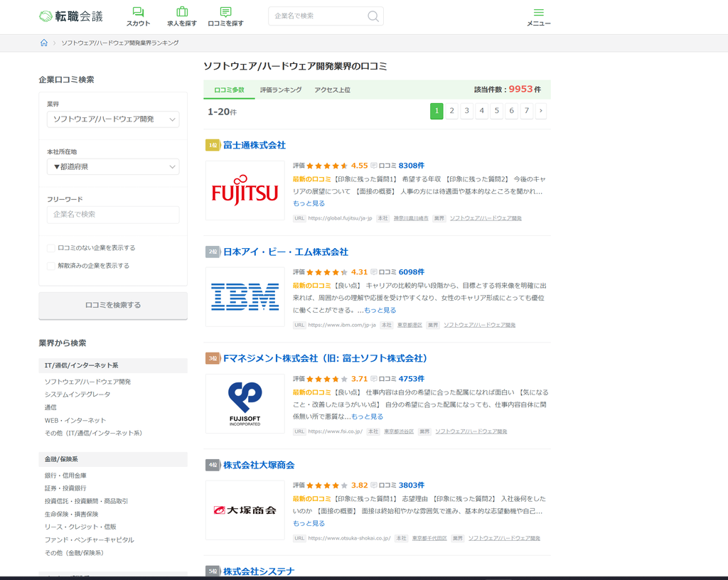Image resolution: width=728 pixels, height=580 pixels.
Task: Select the アクセス上位 tab
Action: pos(333,90)
